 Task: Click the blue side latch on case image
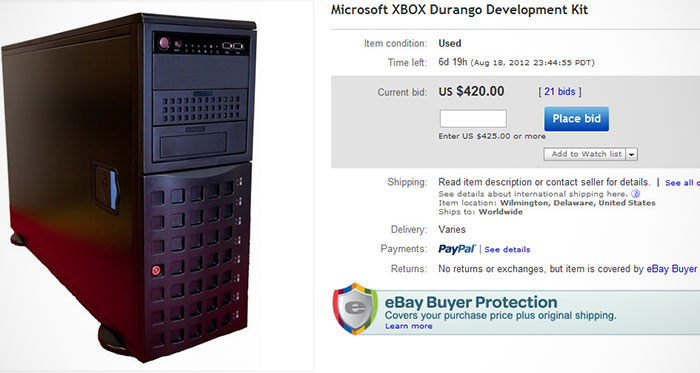113,190
